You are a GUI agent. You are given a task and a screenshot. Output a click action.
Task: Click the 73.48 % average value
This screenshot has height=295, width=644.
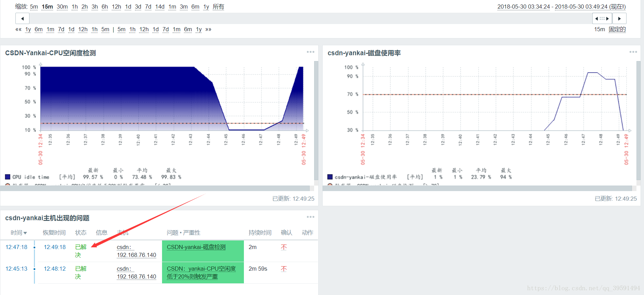[142, 177]
